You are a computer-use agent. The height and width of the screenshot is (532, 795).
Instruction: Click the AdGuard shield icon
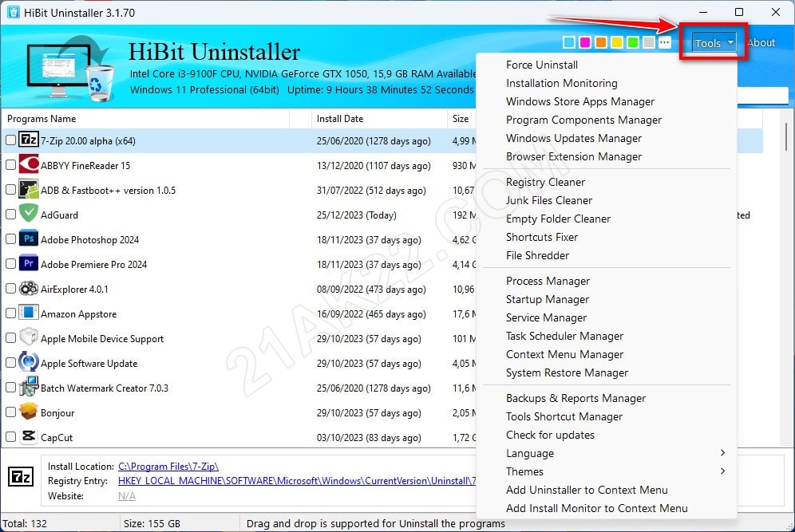point(29,213)
